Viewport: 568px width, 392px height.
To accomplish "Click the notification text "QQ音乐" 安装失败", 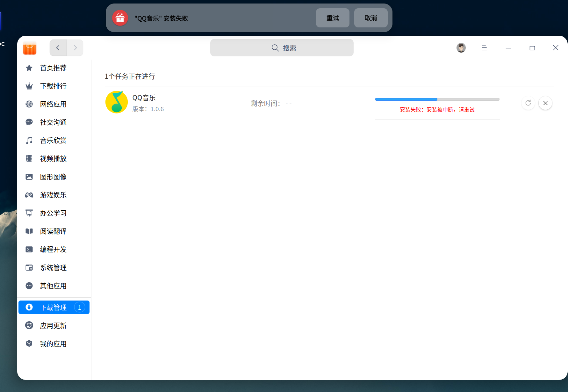I will pyautogui.click(x=162, y=18).
